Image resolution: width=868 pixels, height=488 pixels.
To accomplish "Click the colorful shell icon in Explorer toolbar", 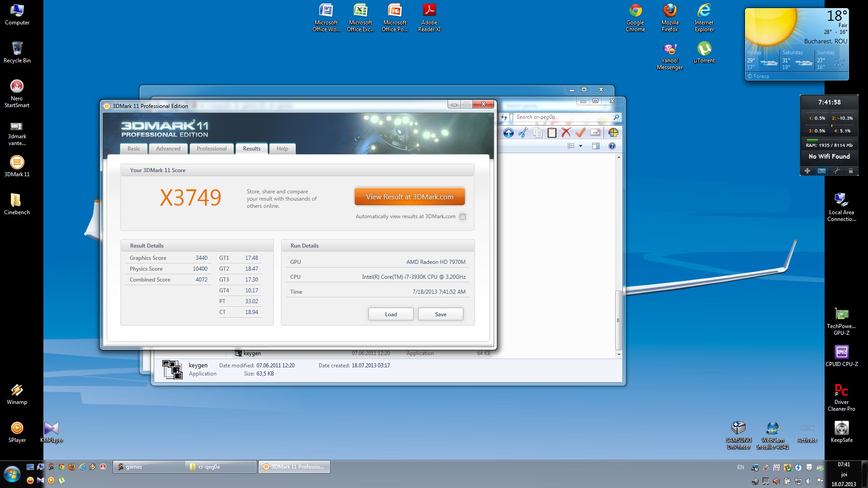I will (x=613, y=132).
